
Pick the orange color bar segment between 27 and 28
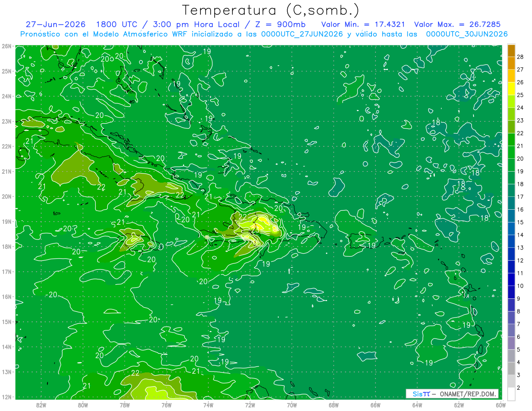click(511, 63)
